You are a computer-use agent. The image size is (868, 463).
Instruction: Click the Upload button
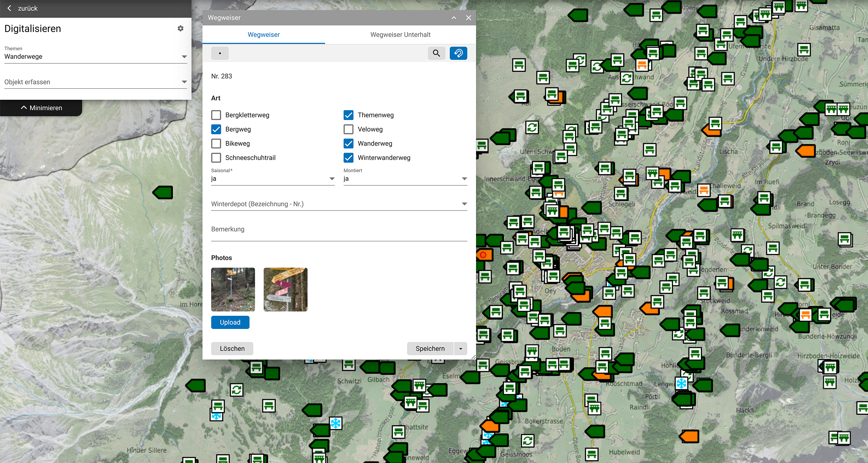tap(230, 322)
